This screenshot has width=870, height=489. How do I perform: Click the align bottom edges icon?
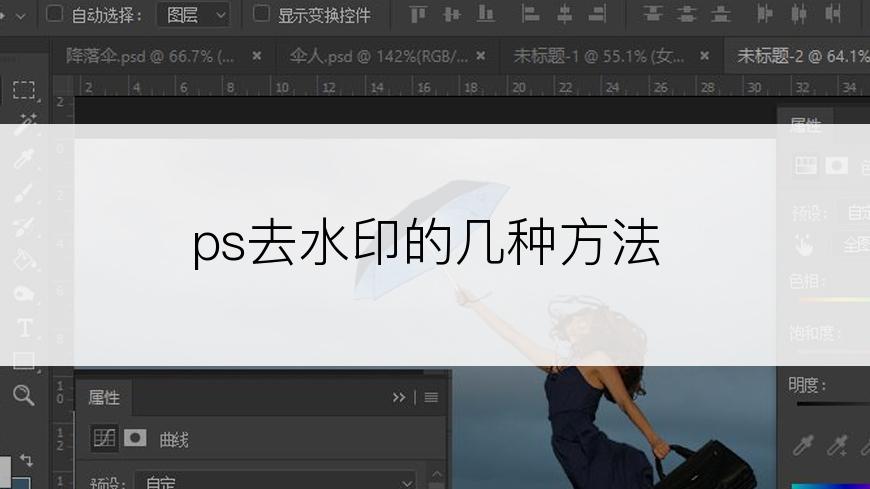pos(485,14)
